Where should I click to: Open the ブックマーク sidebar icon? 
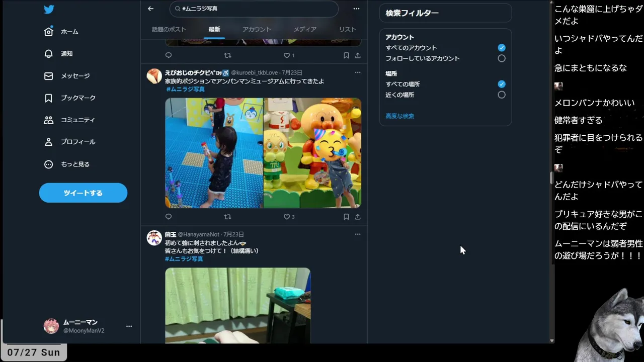[x=48, y=98]
